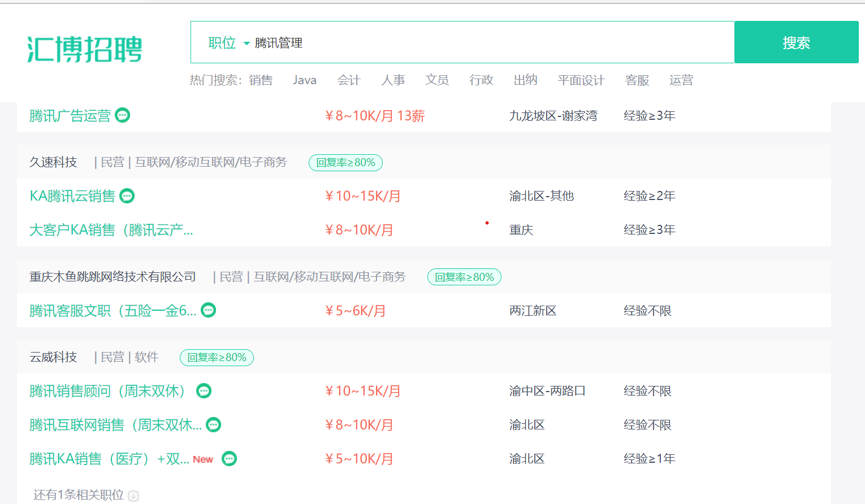Select hot search 文员
The width and height of the screenshot is (865, 504).
(x=437, y=80)
